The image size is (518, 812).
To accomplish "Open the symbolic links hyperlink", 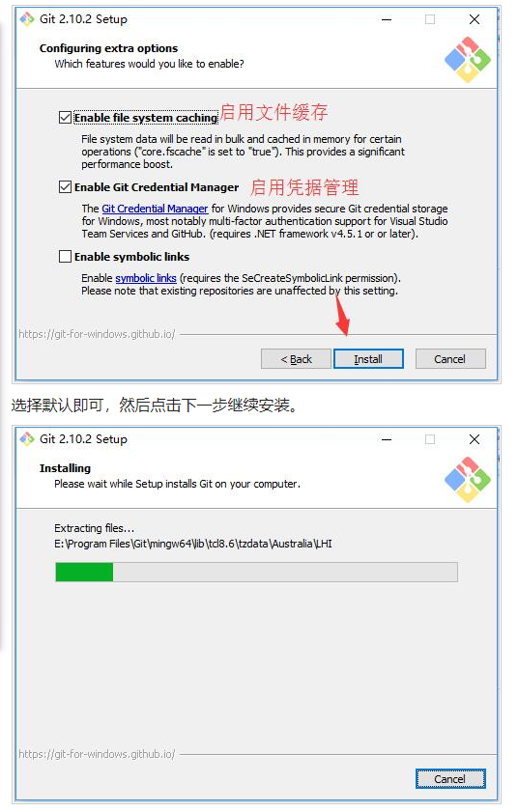I will tap(146, 278).
